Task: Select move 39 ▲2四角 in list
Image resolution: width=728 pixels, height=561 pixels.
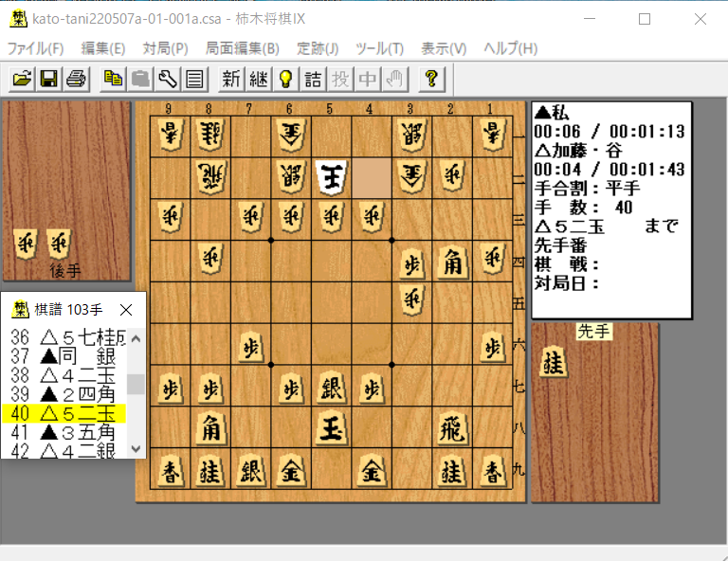Action: pos(64,394)
